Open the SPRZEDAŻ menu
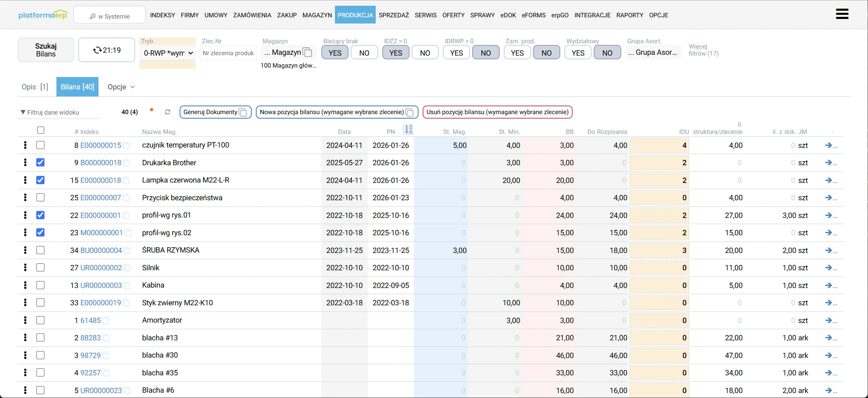The width and height of the screenshot is (868, 398). pos(394,15)
